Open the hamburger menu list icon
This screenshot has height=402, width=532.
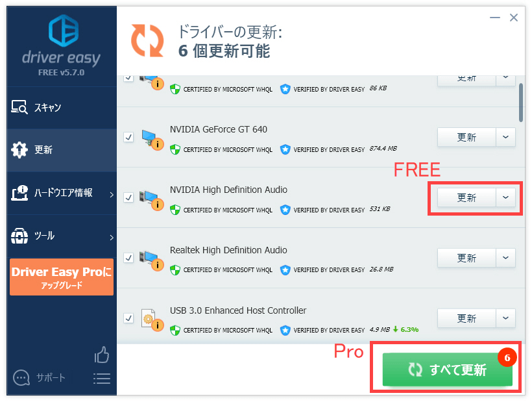pyautogui.click(x=102, y=379)
